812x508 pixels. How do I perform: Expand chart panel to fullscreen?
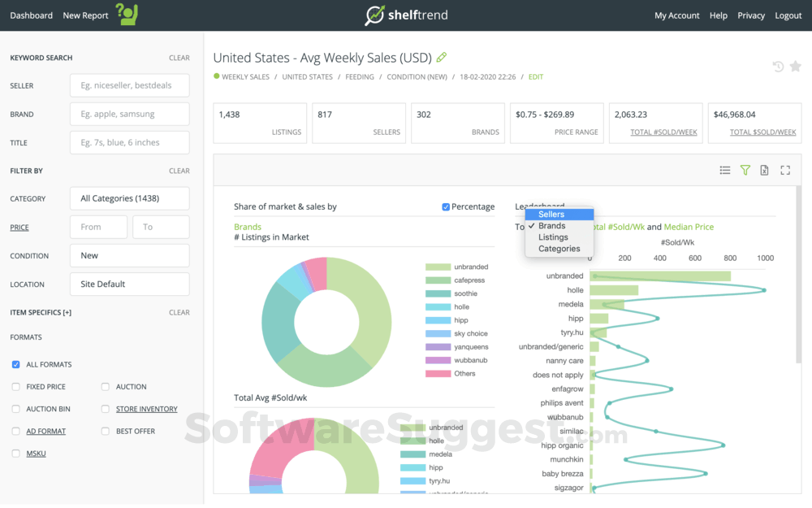pyautogui.click(x=785, y=170)
